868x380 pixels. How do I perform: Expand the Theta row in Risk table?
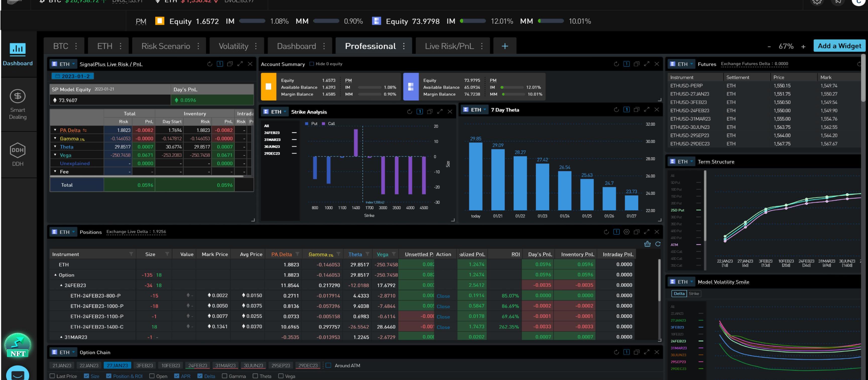pyautogui.click(x=55, y=147)
